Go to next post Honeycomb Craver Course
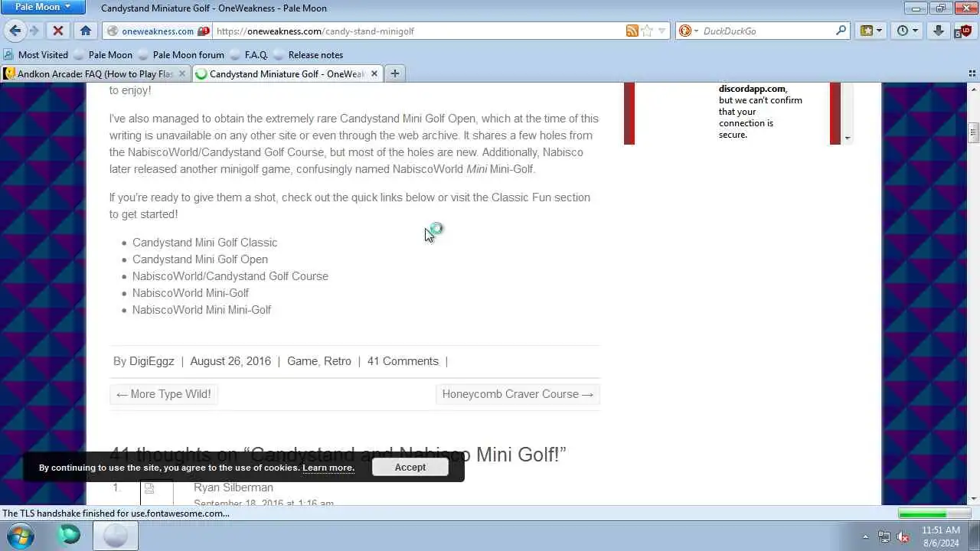 [518, 394]
